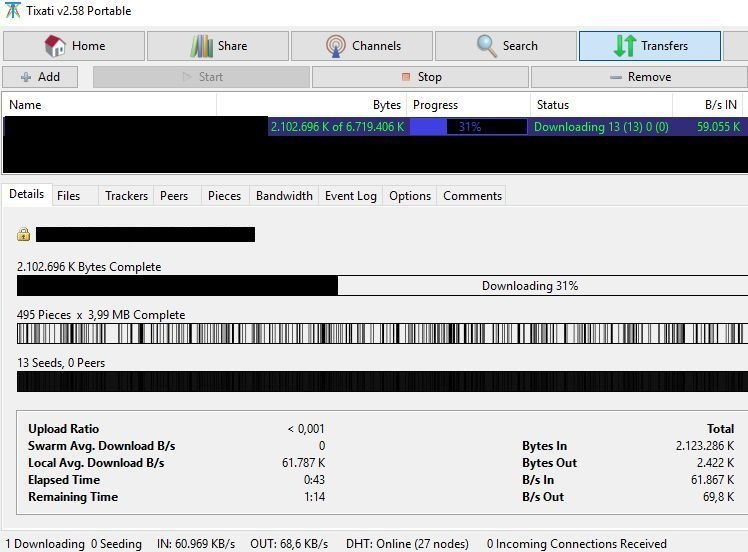The image size is (748, 552).
Task: Click '2.102.696 K Bytes Complete' text
Action: tap(89, 267)
